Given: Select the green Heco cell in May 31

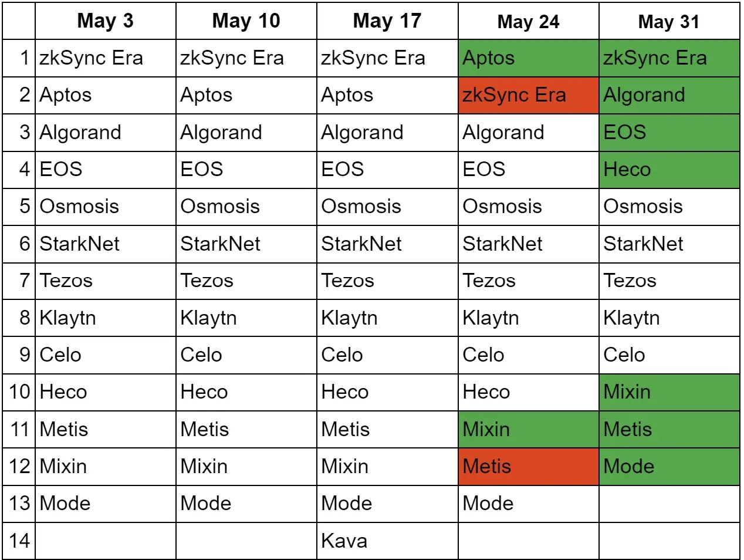Looking at the screenshot, I should pos(669,170).
